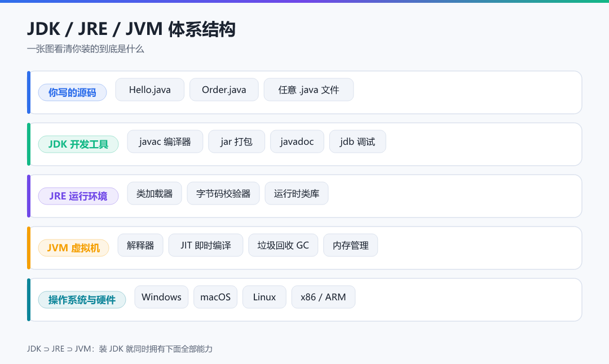Screen dimensions: 609x364
Task: Click the title JDK / JRE / JVM 体系结构
Action: pyautogui.click(x=131, y=29)
